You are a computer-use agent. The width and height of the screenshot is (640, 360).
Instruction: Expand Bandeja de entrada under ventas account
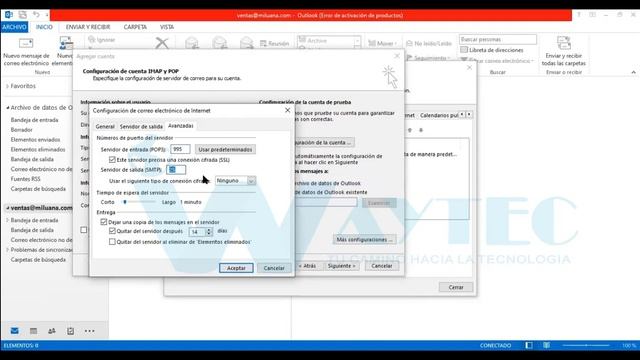7,220
